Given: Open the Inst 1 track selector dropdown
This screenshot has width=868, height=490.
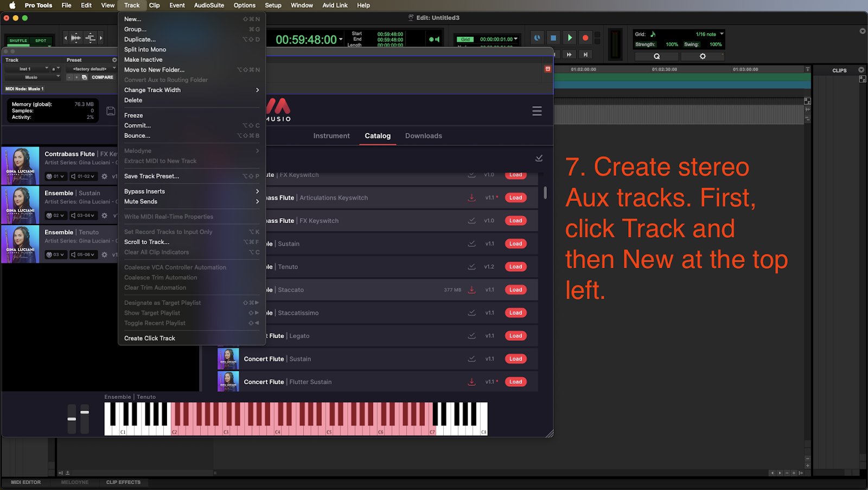Looking at the screenshot, I should pyautogui.click(x=27, y=69).
